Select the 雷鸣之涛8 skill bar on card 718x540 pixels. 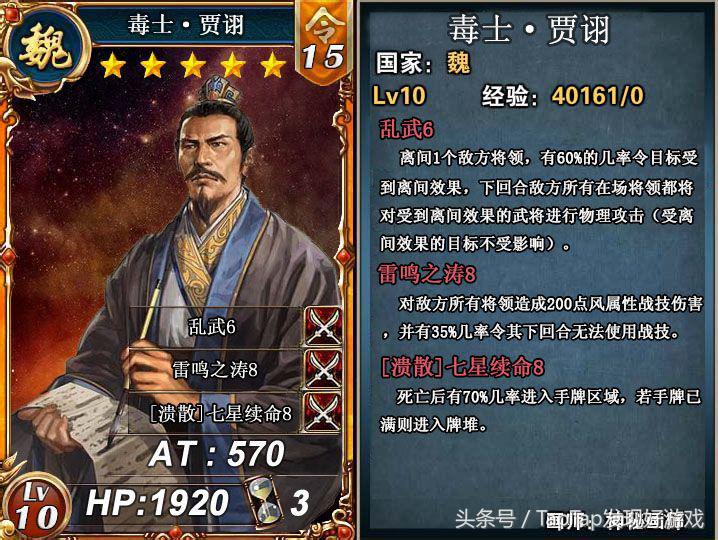tap(217, 369)
